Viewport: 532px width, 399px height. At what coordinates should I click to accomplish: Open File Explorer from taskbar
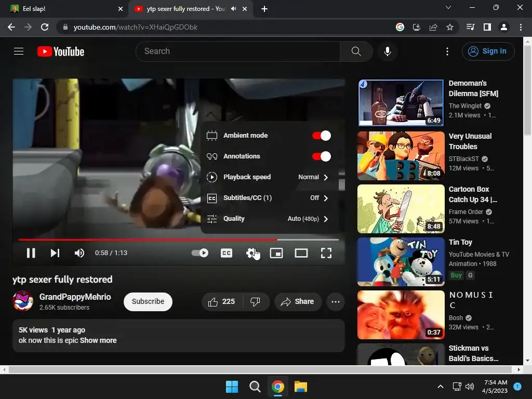(301, 387)
